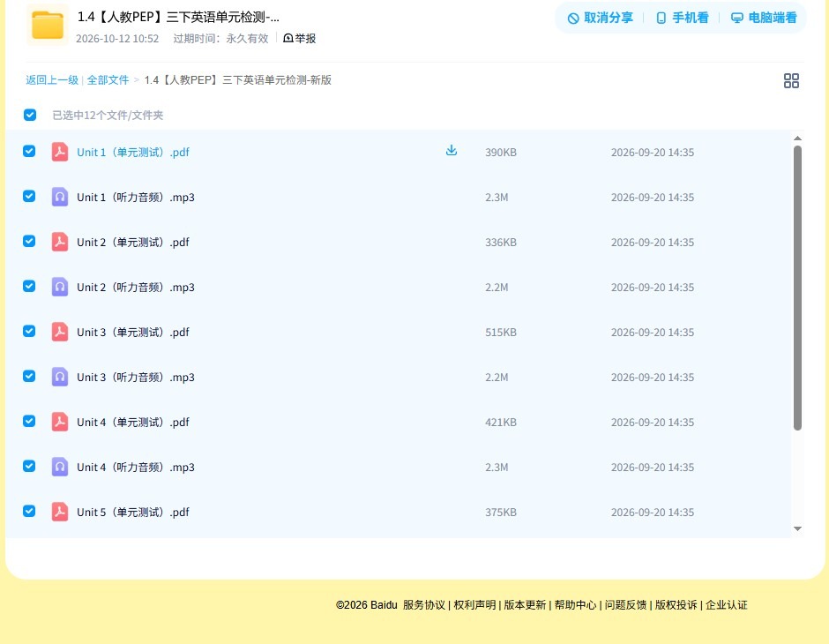Viewport: 829px width, 644px height.
Task: Click the 336KB size cell
Action: click(501, 242)
